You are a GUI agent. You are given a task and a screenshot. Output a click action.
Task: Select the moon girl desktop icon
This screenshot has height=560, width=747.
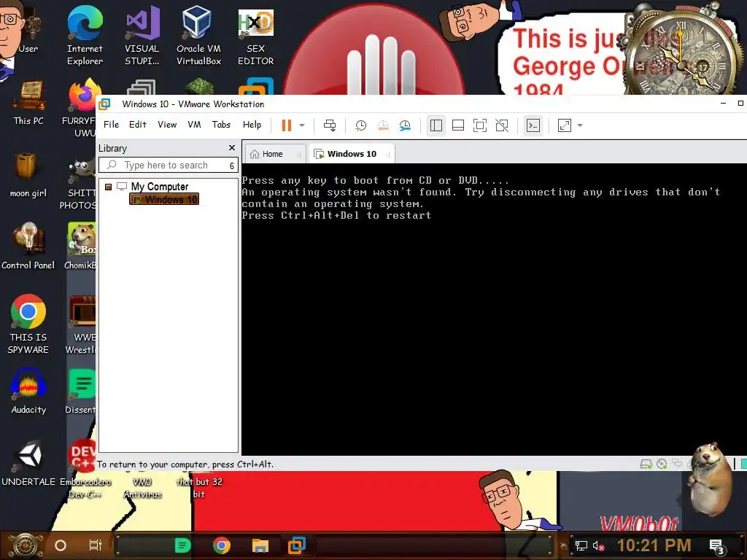28,175
